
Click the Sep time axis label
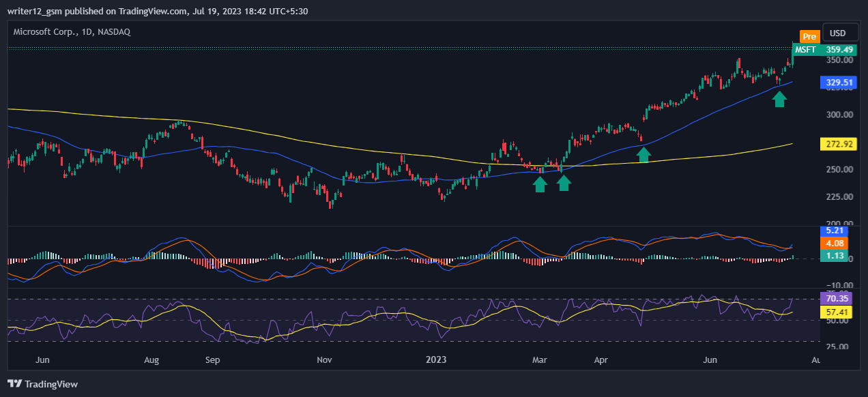(212, 359)
